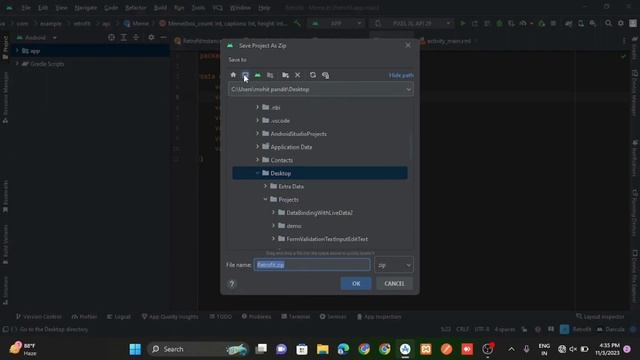Click the OK button
The image size is (640, 360).
click(x=356, y=284)
